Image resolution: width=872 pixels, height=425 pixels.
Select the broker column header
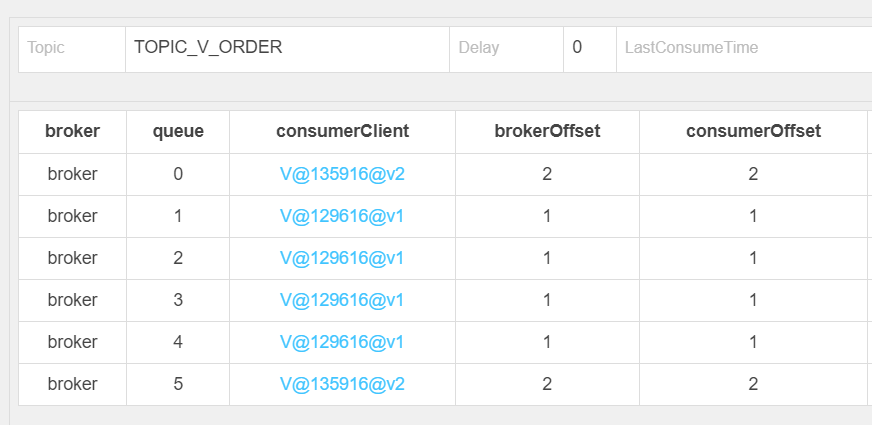click(x=72, y=131)
